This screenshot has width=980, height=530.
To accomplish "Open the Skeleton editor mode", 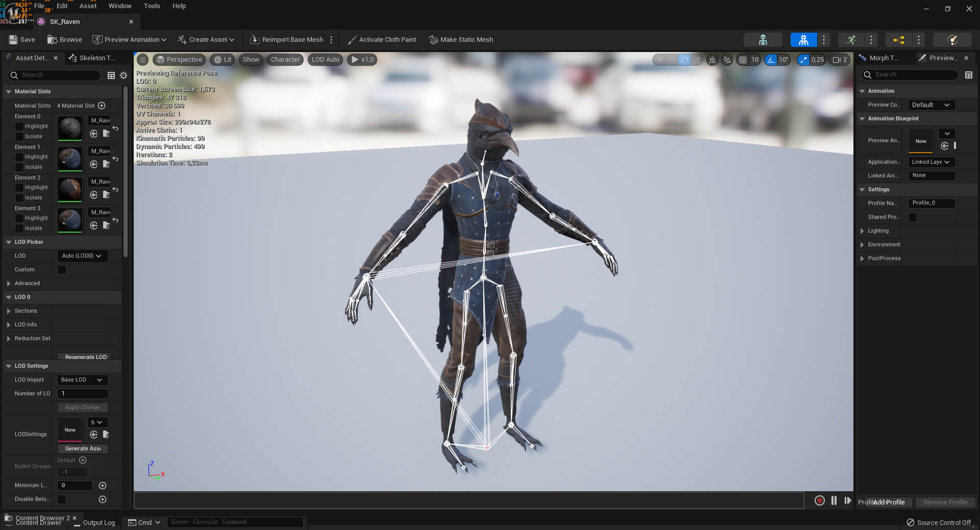I will pos(763,40).
